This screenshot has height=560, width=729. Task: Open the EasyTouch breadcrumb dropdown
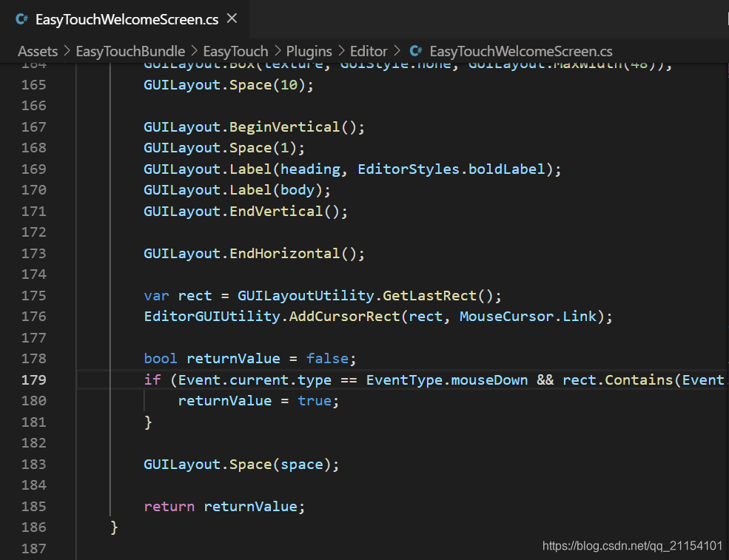(x=235, y=51)
